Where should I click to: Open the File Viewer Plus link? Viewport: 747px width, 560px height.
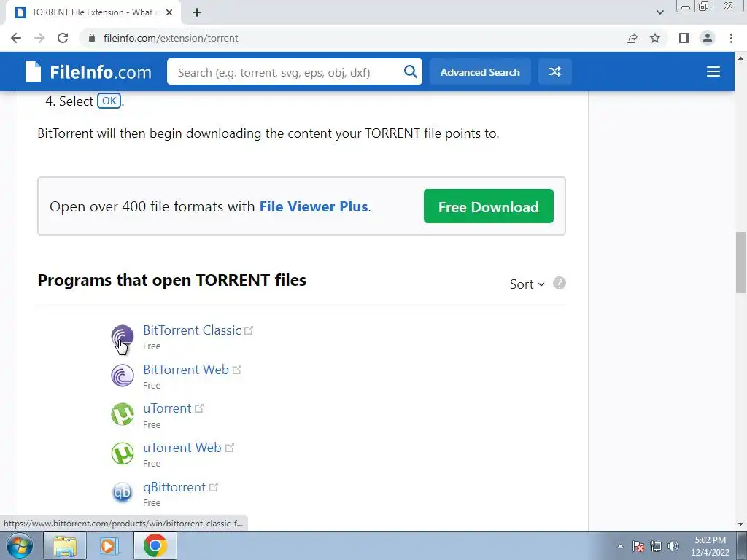(x=314, y=206)
